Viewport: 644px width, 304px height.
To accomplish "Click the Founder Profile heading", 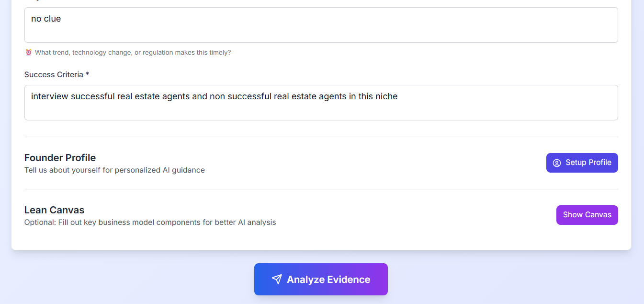I will pos(60,158).
